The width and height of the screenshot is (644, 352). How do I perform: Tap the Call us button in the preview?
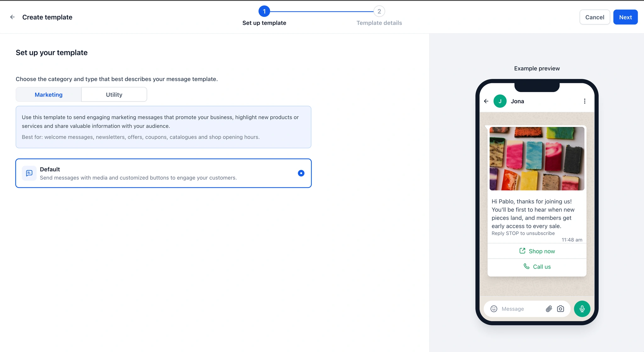[537, 267]
